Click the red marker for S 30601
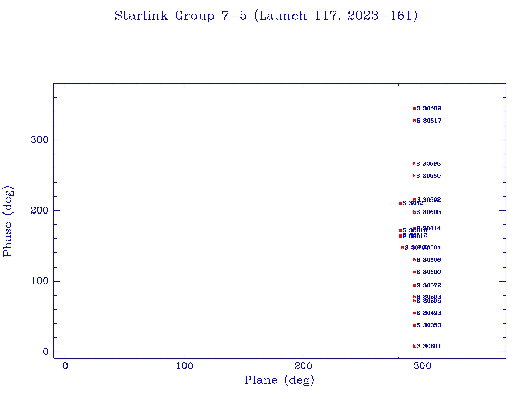The width and height of the screenshot is (532, 399). [x=414, y=347]
